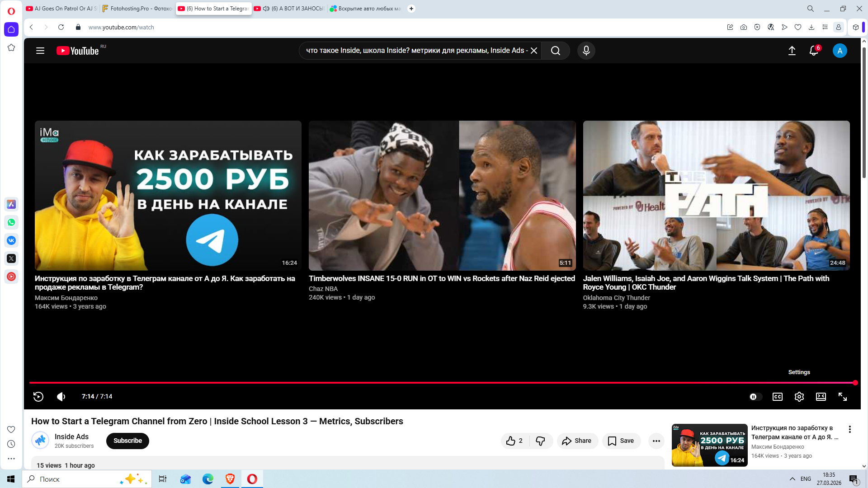
Task: Open the YouTube hamburger guide menu
Action: pyautogui.click(x=40, y=51)
